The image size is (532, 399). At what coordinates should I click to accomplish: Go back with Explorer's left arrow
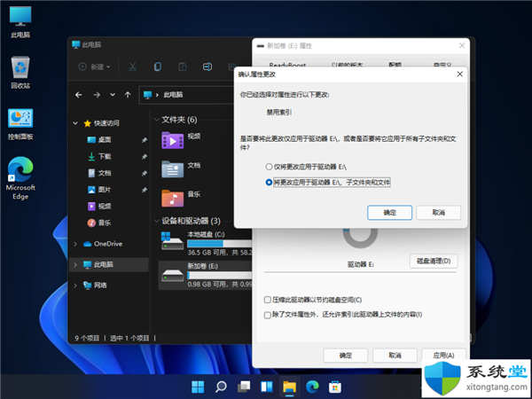[x=79, y=95]
